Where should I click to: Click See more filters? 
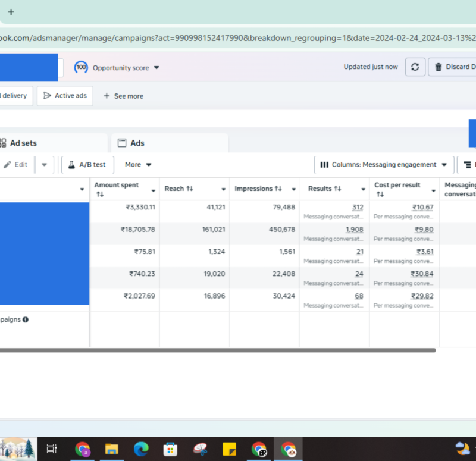pyautogui.click(x=123, y=96)
